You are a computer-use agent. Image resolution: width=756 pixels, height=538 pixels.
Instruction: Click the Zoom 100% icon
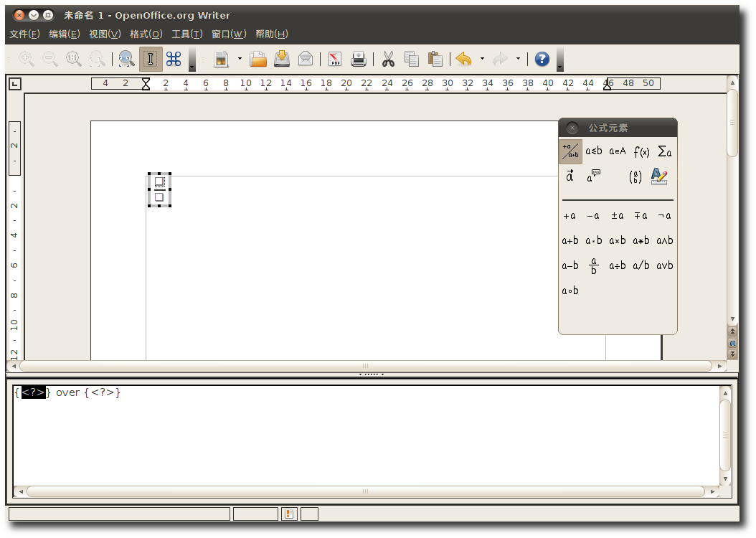coord(74,60)
